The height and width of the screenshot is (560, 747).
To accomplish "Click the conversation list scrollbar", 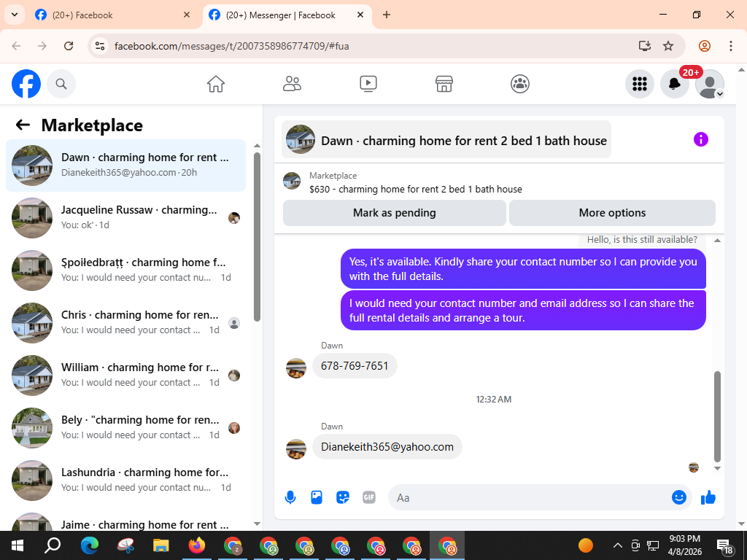I will [258, 237].
